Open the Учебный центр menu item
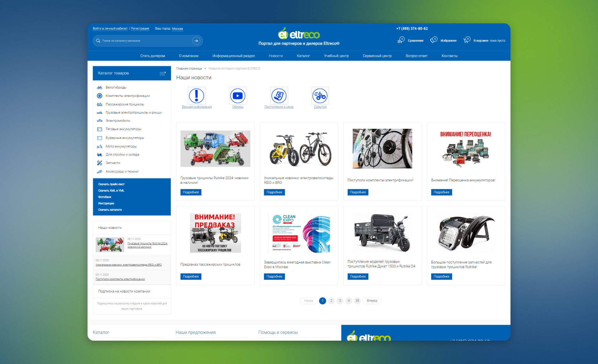The width and height of the screenshot is (598, 364). (336, 56)
